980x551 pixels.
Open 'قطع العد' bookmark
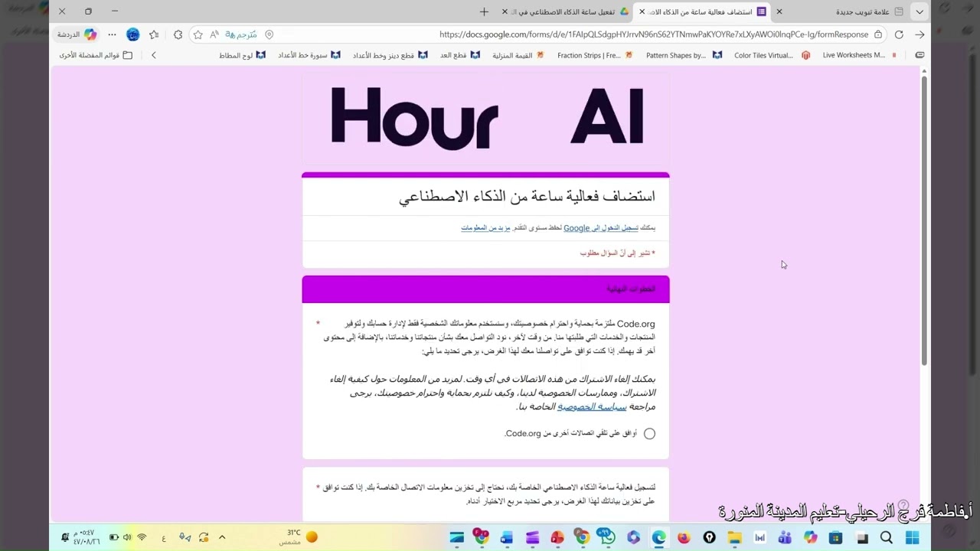point(459,55)
